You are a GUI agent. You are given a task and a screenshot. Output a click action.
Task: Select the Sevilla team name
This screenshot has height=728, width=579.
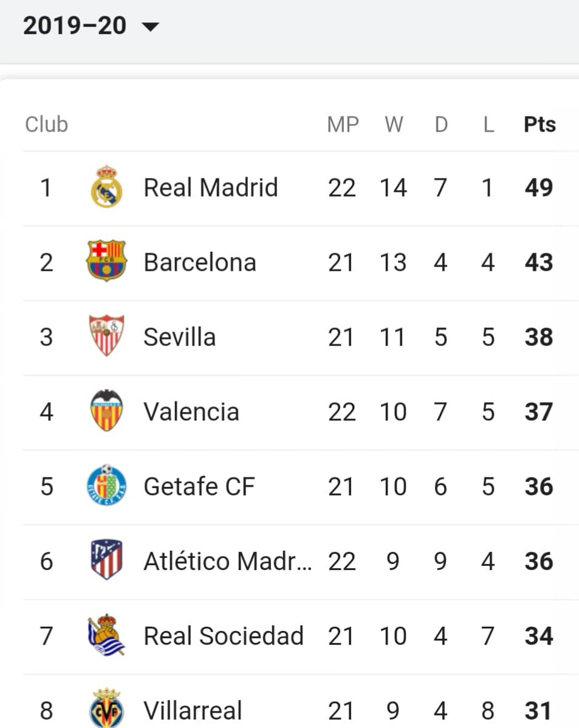tap(179, 337)
